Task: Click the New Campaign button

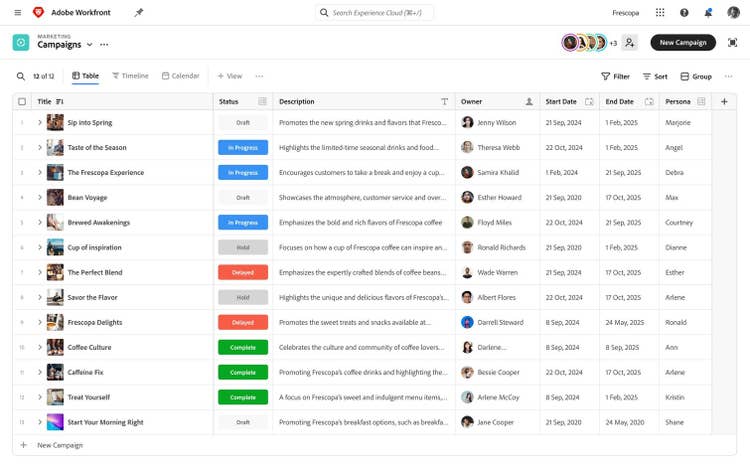Action: (x=682, y=43)
